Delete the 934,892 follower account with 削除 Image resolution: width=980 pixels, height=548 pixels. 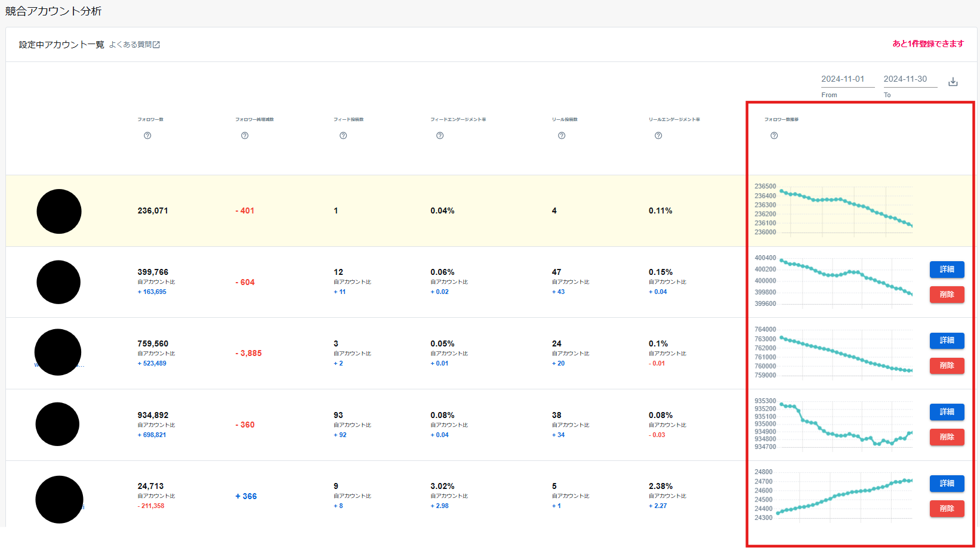point(947,437)
